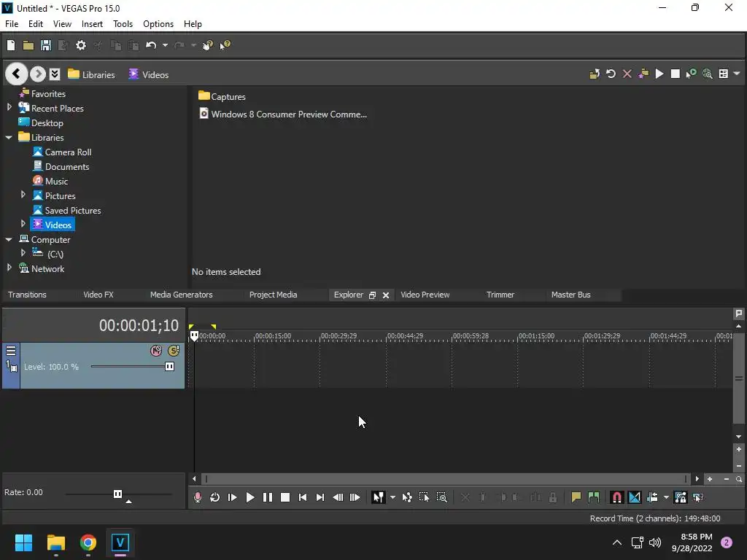747x560 pixels.
Task: Switch to the Video FX tab
Action: click(x=98, y=295)
